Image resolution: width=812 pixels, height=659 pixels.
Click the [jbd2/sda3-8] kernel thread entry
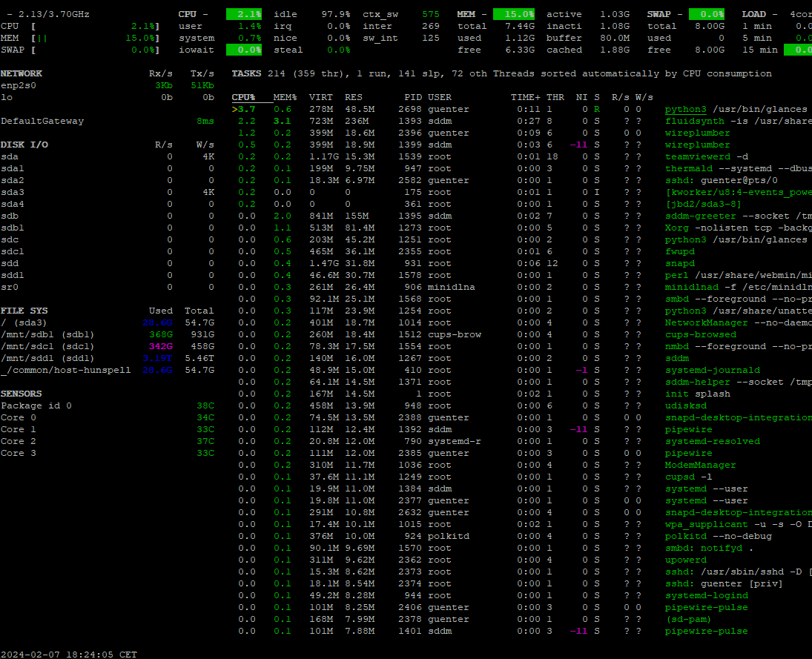703,204
